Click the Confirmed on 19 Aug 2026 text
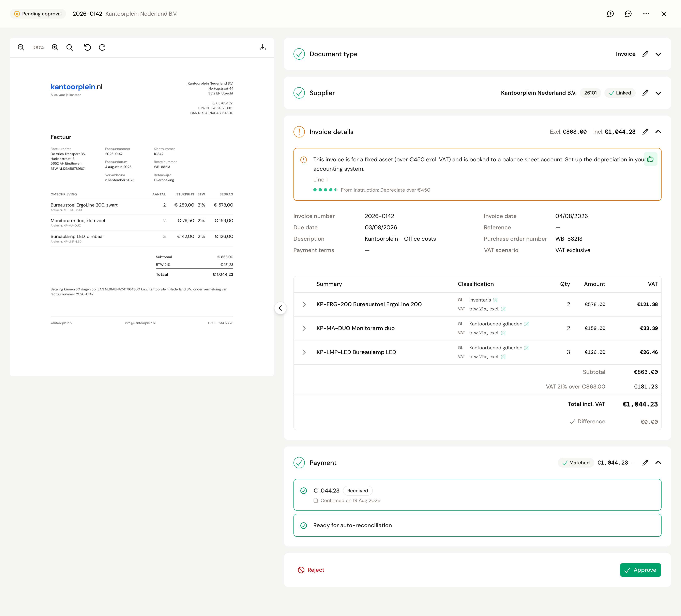Viewport: 681px width, 616px height. tap(350, 500)
